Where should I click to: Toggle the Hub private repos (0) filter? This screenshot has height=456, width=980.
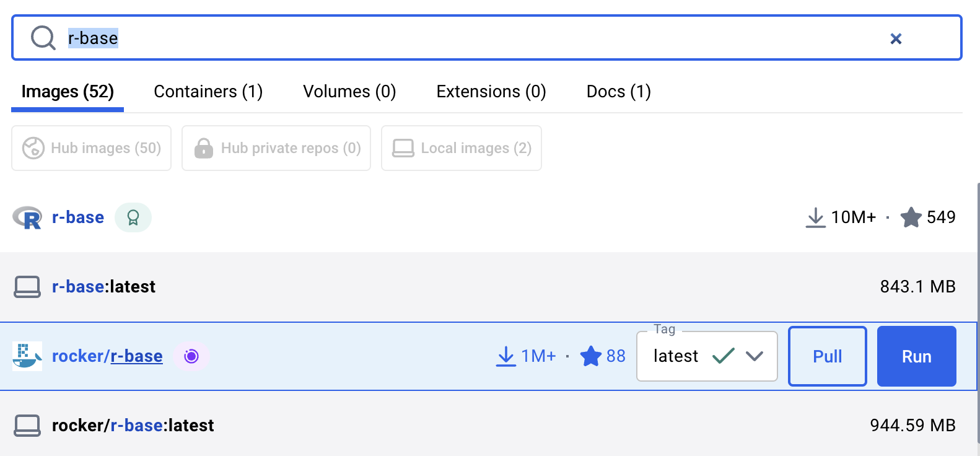point(276,148)
